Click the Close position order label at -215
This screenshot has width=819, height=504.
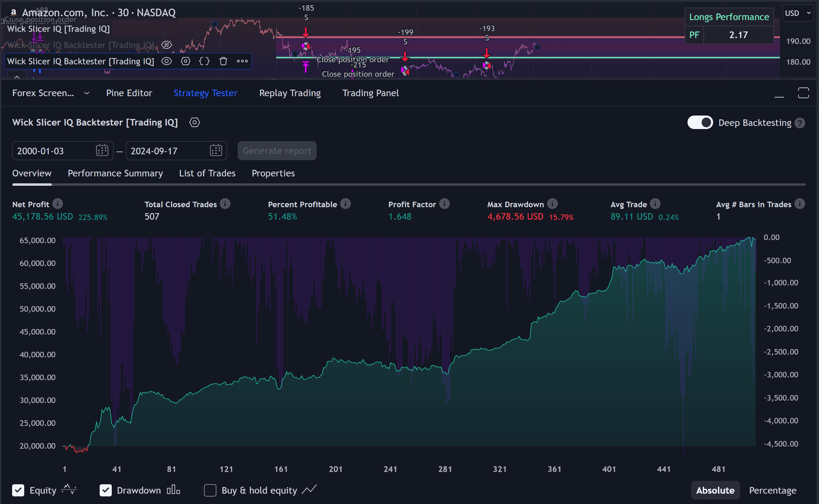358,74
